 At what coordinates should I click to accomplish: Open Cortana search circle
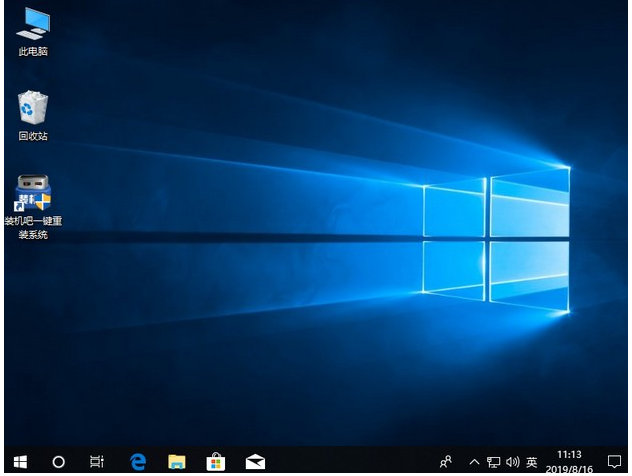point(58,461)
